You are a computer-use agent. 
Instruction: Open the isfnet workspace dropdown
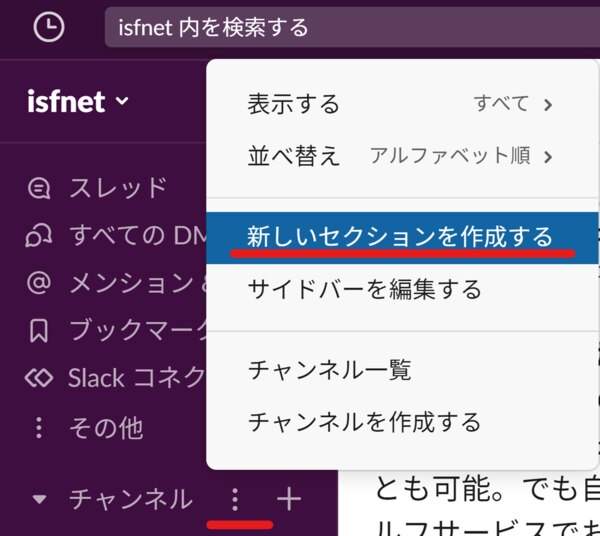tap(78, 101)
